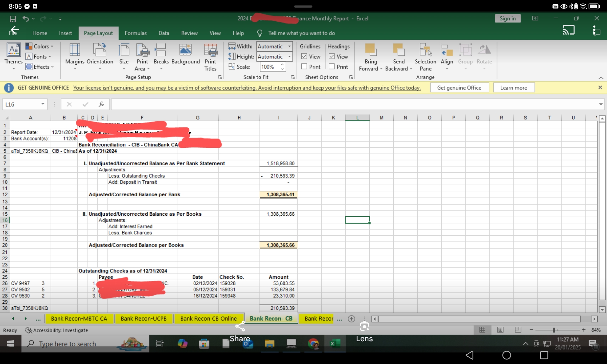Viewport: 607px width, 364px height.
Task: Expand the Height Automatic dropdown
Action: click(290, 57)
